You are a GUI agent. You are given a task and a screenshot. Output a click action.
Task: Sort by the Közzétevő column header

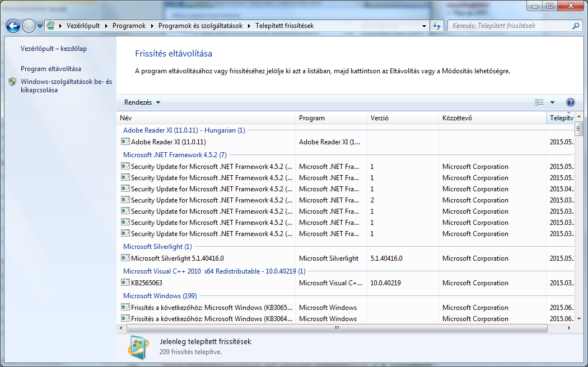tap(493, 118)
